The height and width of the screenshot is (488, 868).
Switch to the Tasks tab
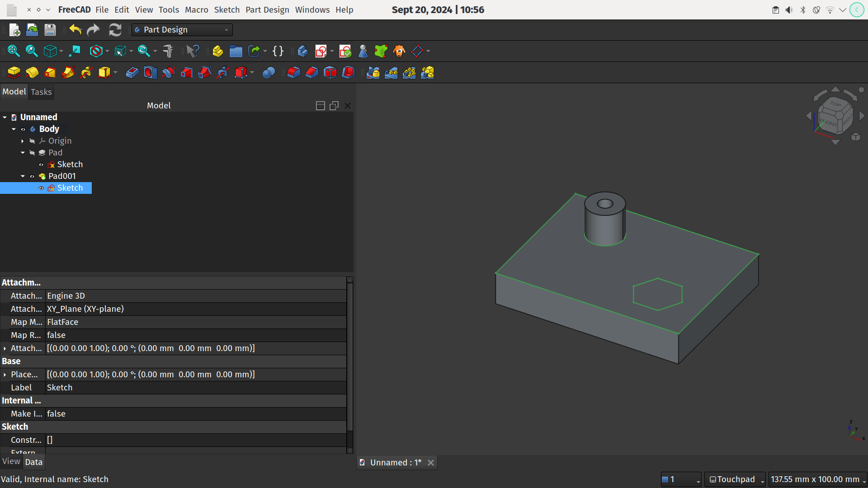41,92
